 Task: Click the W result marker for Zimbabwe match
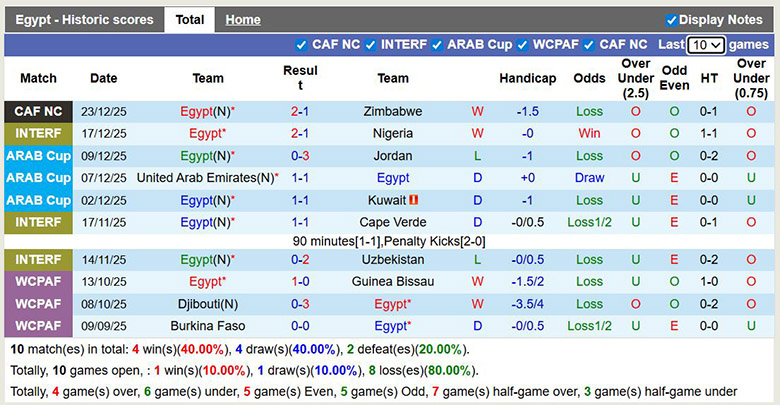tap(478, 112)
